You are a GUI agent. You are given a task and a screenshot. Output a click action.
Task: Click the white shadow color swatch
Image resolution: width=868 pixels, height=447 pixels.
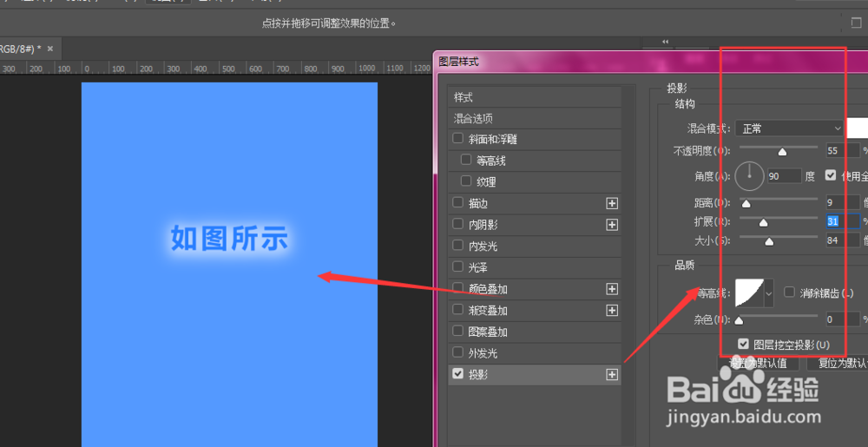[x=858, y=128]
